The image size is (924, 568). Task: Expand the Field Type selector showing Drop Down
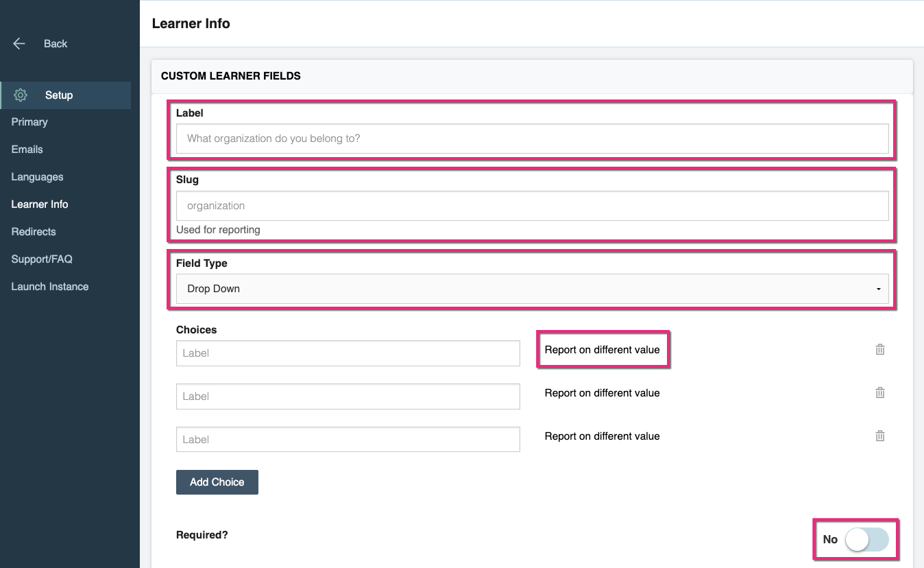coord(533,289)
